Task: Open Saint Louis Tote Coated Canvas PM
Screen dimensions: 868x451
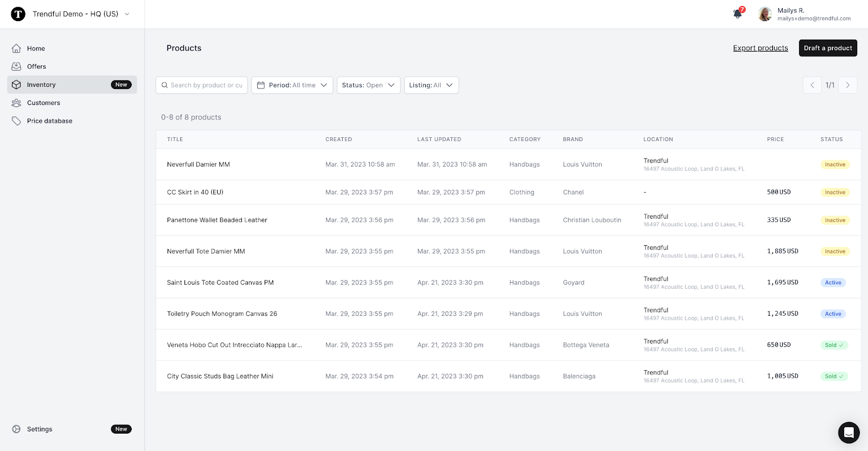Action: point(220,283)
